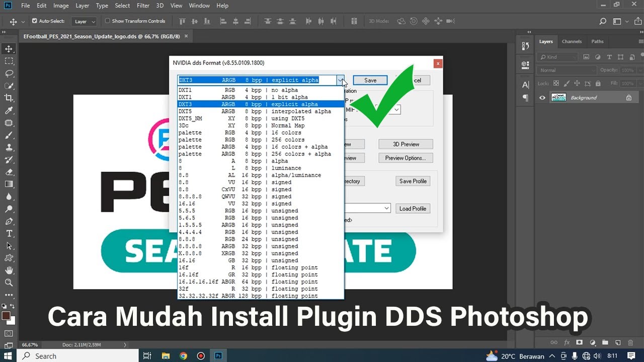Open Chrome from the Windows taskbar

coord(183,356)
